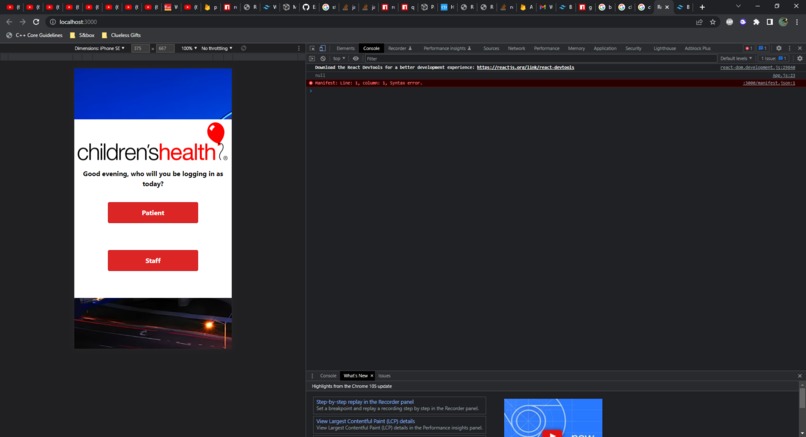Screen dimensions: 806x437
Task: Open the 100% zoom dropdown
Action: 189,48
